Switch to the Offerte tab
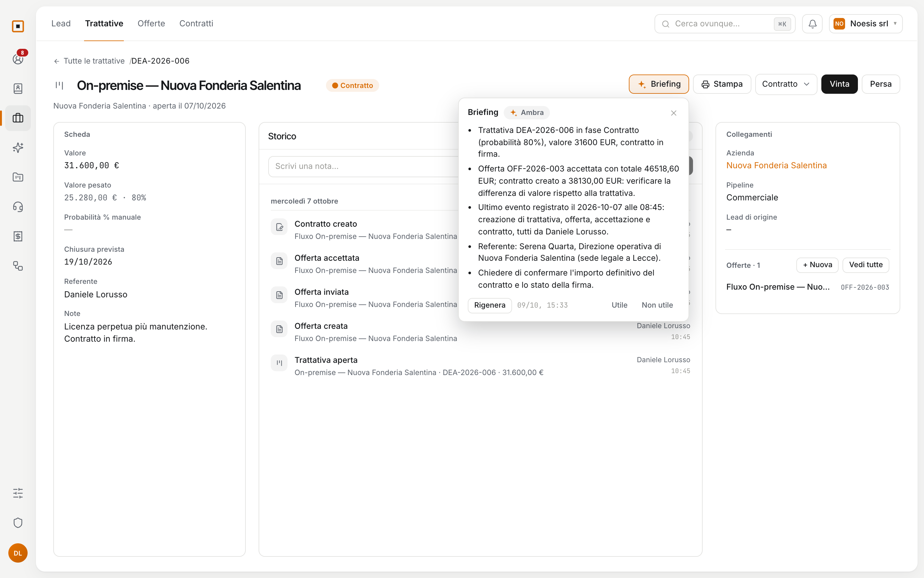The image size is (924, 578). pos(151,23)
